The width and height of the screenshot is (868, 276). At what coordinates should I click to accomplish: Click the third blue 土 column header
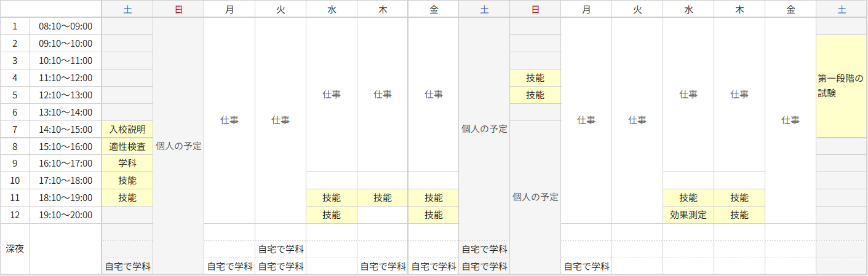[841, 9]
